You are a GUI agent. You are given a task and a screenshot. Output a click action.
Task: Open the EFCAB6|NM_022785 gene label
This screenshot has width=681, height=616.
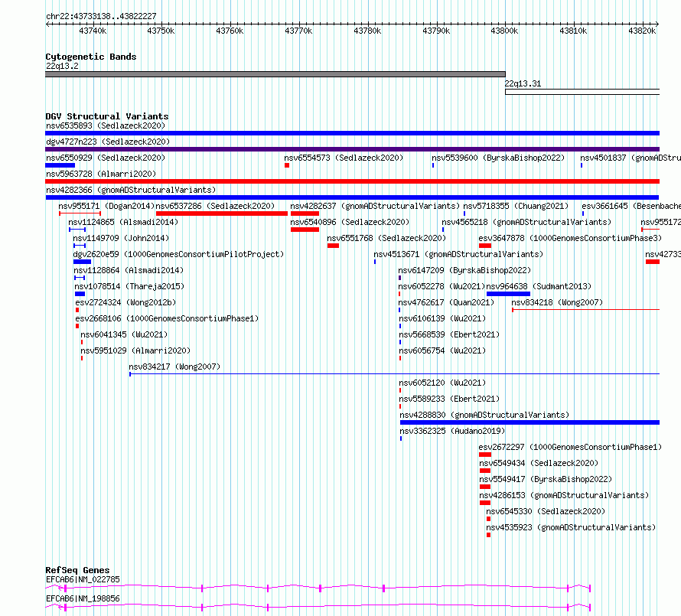[x=83, y=580]
